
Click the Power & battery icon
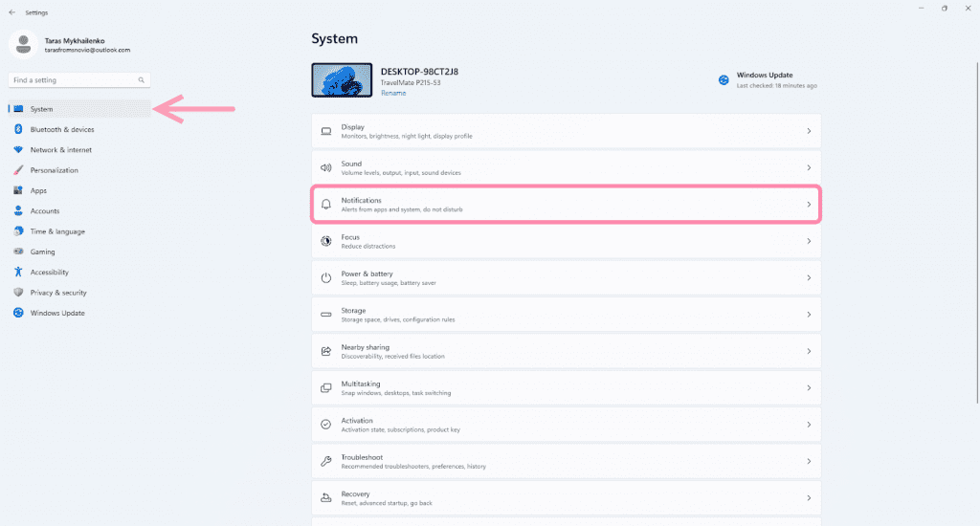tap(325, 277)
